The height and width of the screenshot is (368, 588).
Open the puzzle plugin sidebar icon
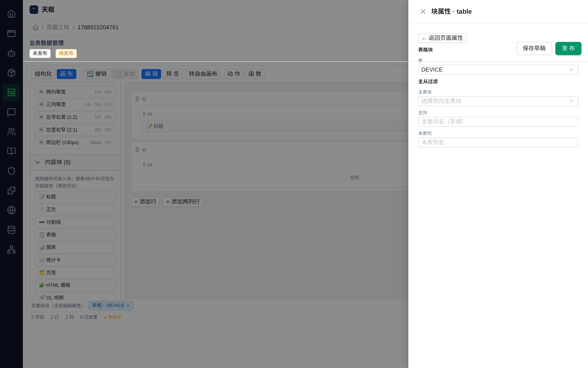click(x=11, y=191)
